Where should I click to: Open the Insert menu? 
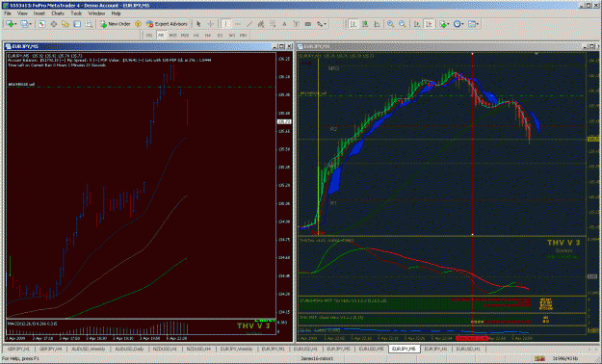point(39,13)
